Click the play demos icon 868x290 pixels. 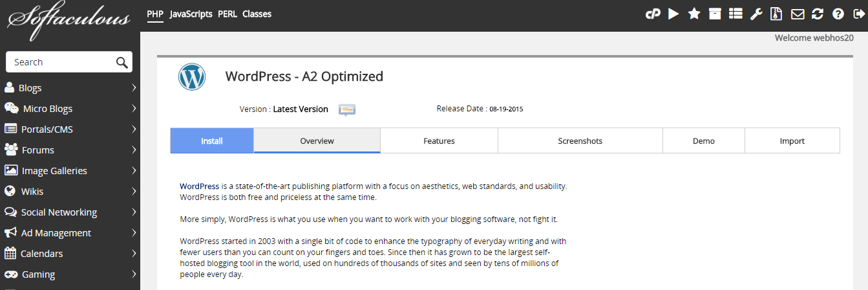[673, 14]
